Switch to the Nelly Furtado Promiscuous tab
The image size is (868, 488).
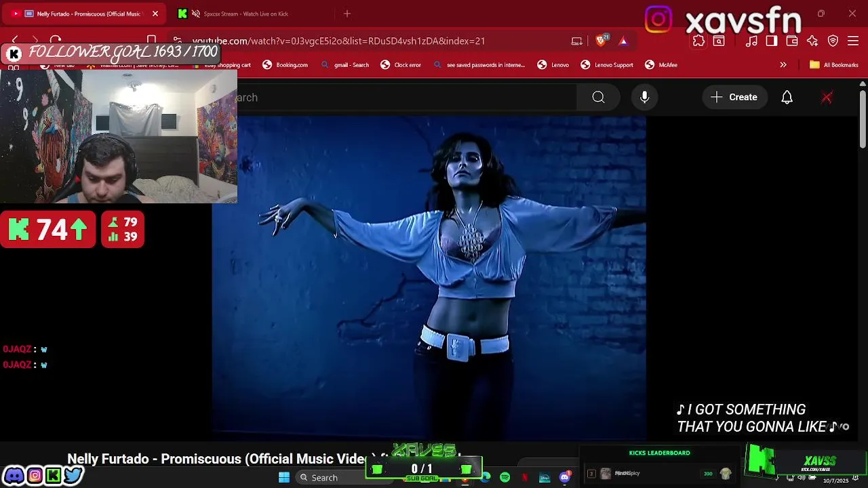pyautogui.click(x=84, y=14)
